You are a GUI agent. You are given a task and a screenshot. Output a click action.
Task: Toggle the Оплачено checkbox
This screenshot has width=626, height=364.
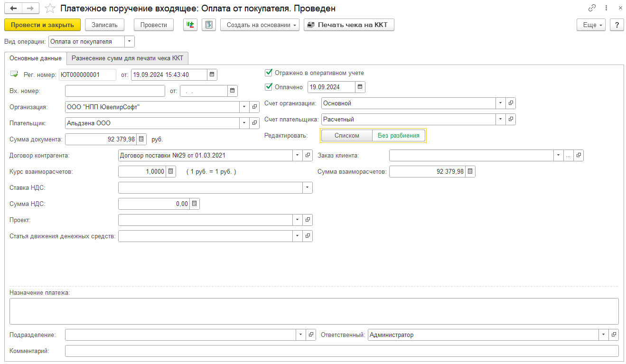pyautogui.click(x=269, y=87)
